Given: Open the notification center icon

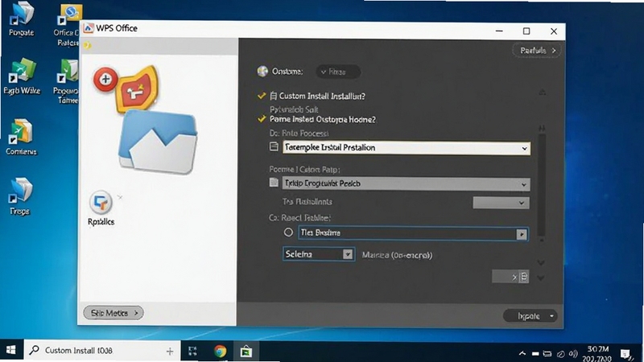Looking at the screenshot, I should coord(626,353).
